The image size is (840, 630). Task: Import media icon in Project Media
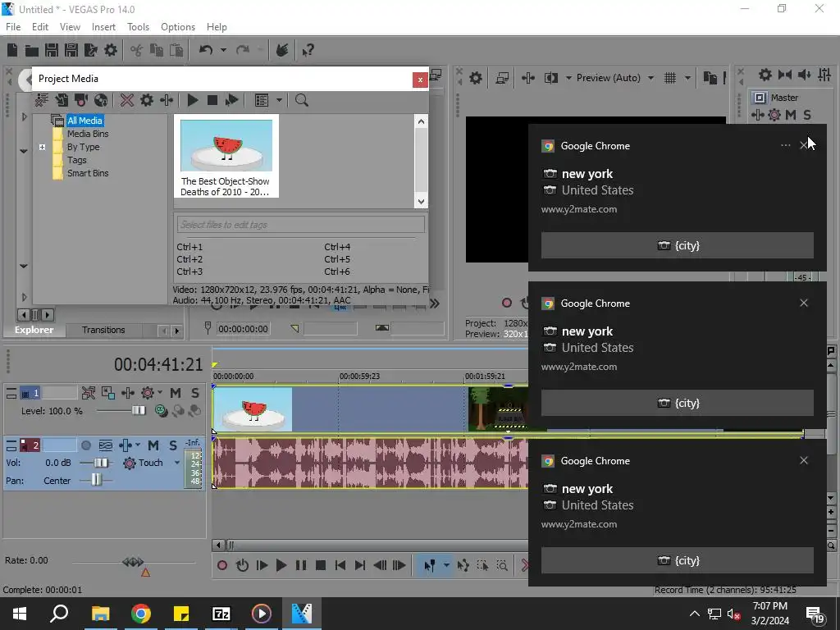tap(62, 100)
